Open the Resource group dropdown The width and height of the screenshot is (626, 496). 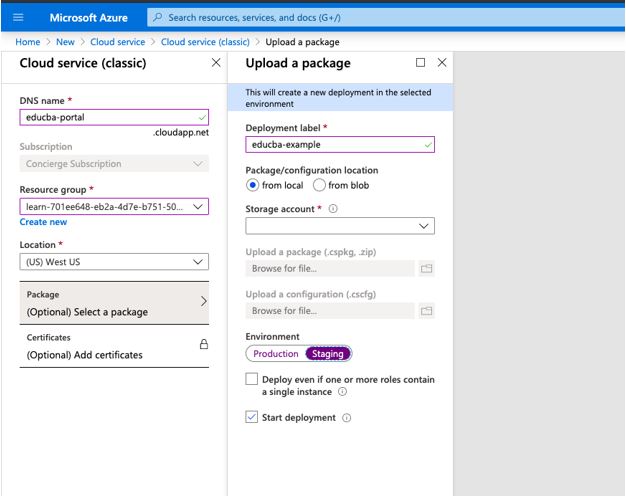point(114,206)
